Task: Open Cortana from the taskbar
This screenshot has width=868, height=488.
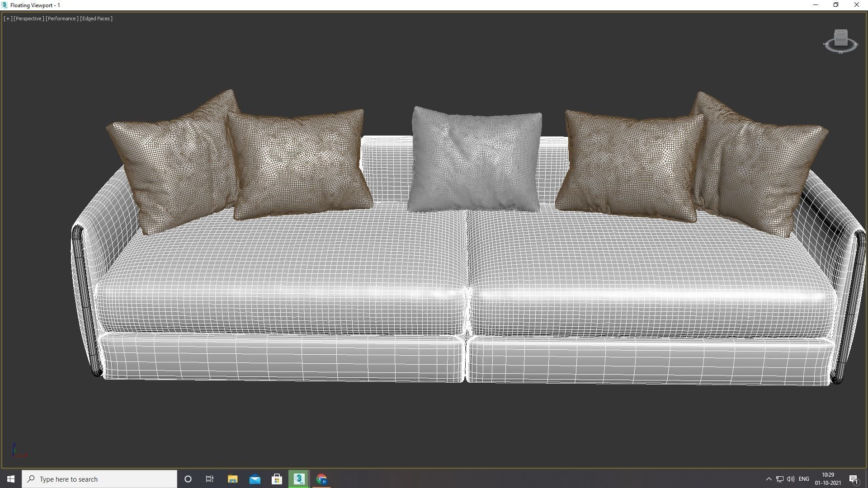Action: pos(188,479)
